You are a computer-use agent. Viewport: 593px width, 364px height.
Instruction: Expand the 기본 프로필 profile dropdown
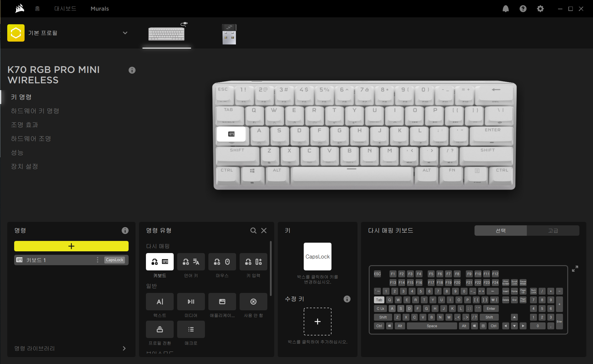(125, 33)
